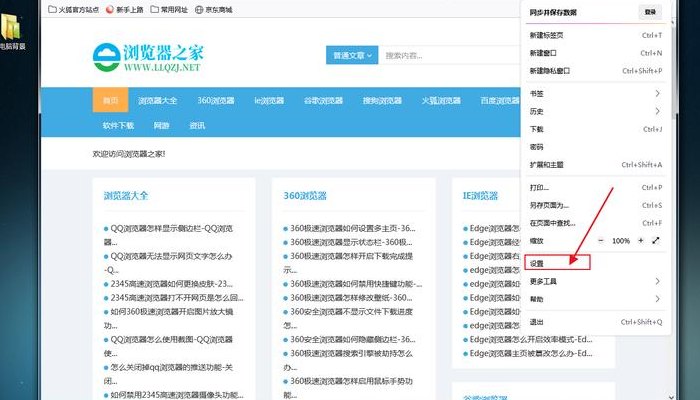Choose 退出 from the menu
The image size is (700, 400).
[x=596, y=322]
